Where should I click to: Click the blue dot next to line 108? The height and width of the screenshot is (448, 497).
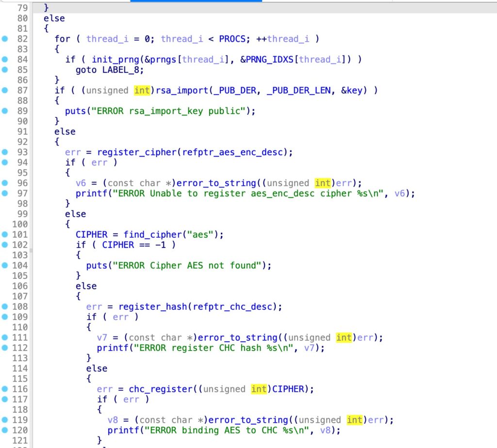tap(5, 307)
